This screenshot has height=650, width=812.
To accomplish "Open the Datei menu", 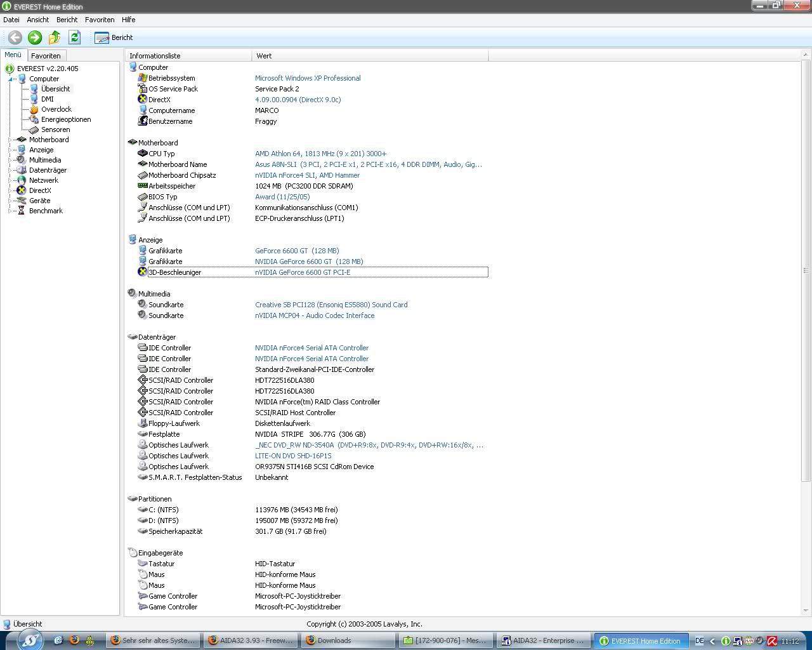I will pos(11,20).
